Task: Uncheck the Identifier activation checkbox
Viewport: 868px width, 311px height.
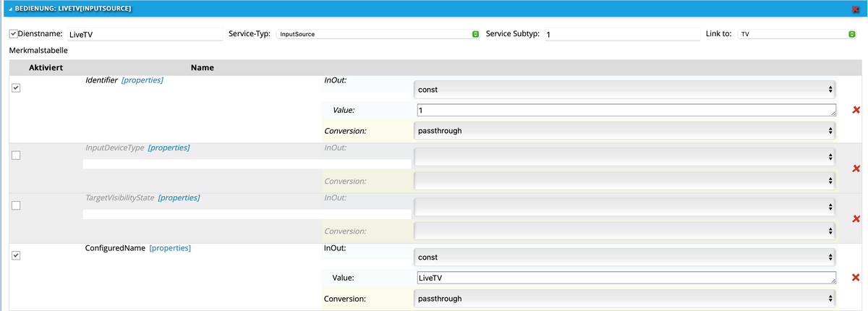Action: pyautogui.click(x=17, y=88)
